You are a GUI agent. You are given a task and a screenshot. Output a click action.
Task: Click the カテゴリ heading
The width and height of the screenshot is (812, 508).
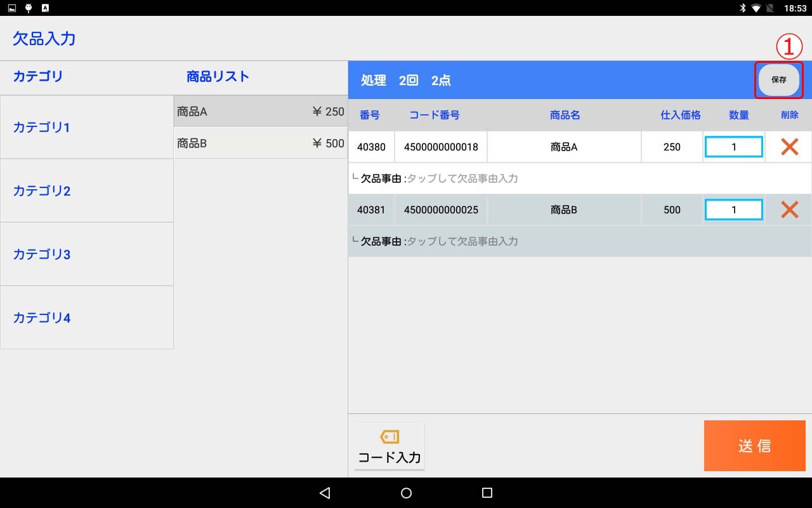[x=38, y=77]
